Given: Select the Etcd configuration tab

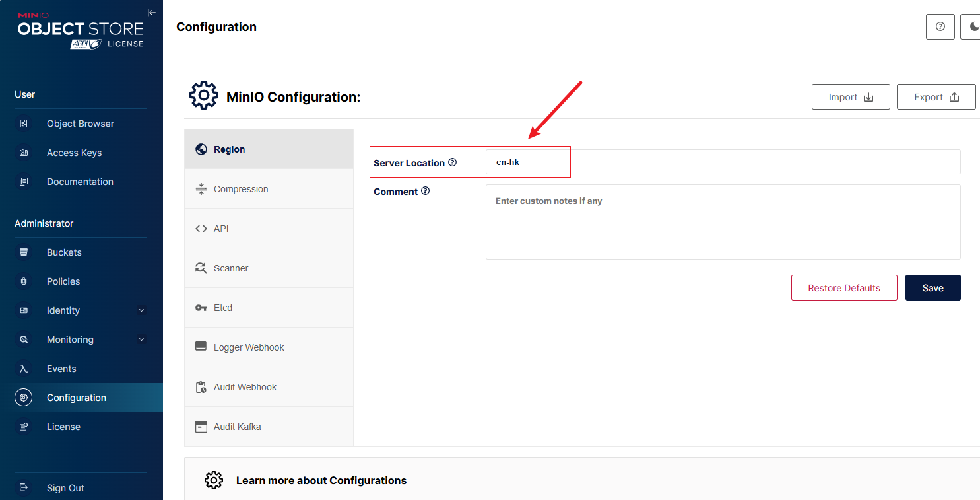Looking at the screenshot, I should [223, 308].
